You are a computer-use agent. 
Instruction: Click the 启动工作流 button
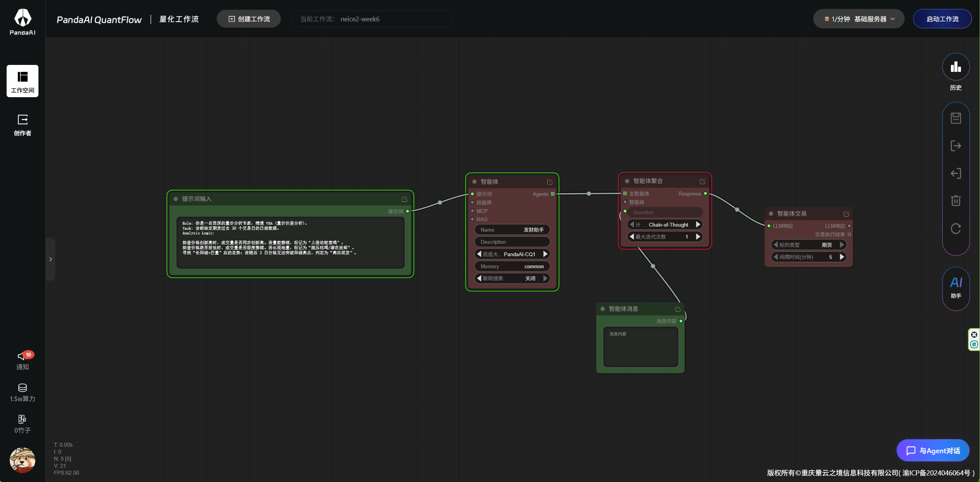point(942,19)
